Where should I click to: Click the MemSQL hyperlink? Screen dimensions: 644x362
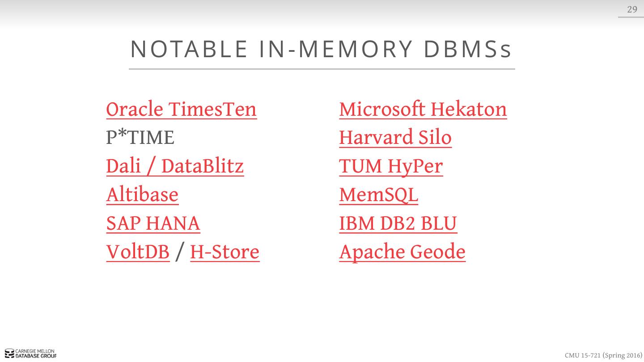coord(378,195)
